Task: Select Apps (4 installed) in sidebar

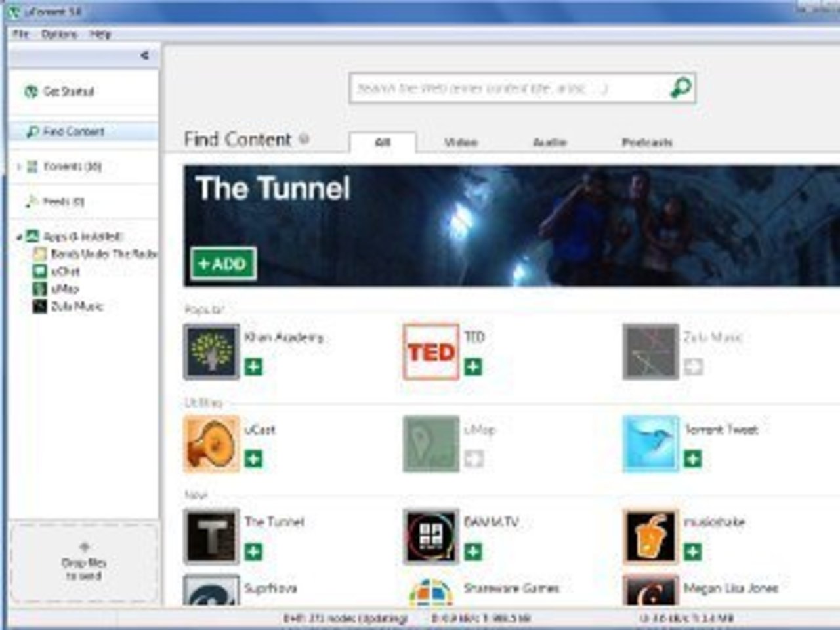Action: coord(83,236)
